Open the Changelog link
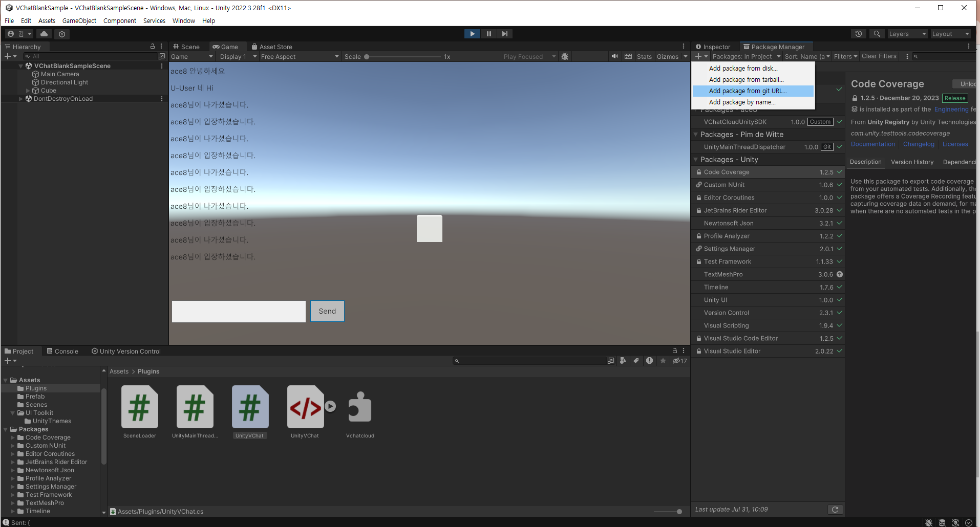The width and height of the screenshot is (980, 527). pyautogui.click(x=919, y=144)
